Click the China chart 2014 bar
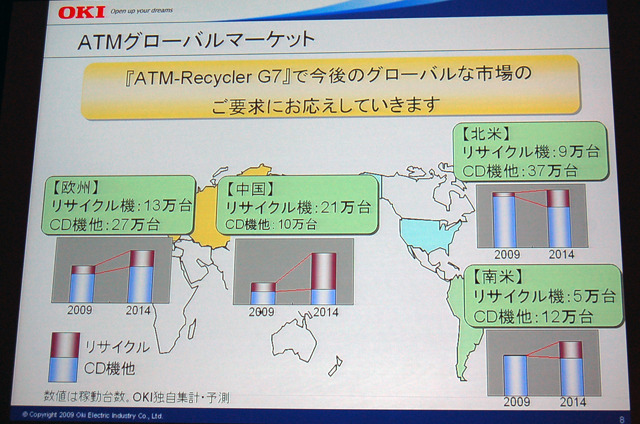 pyautogui.click(x=323, y=278)
